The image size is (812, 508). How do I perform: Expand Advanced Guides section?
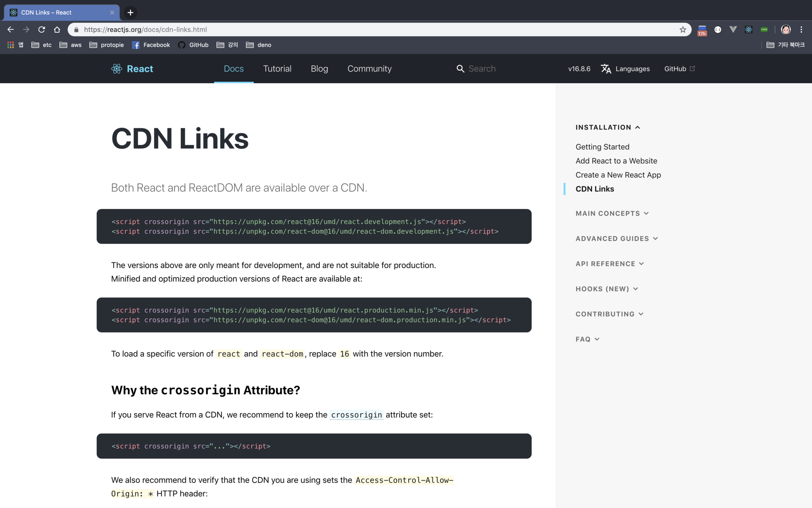pos(617,239)
